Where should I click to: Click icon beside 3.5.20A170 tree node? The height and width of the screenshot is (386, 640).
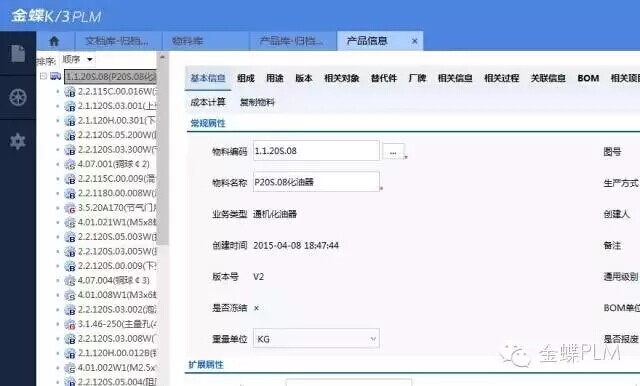point(70,208)
